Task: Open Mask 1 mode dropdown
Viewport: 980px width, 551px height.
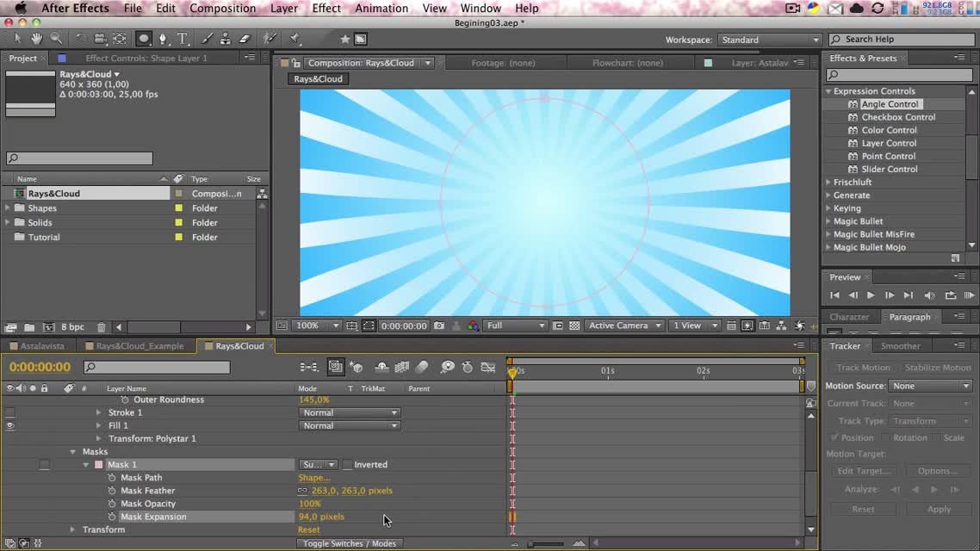Action: tap(318, 464)
